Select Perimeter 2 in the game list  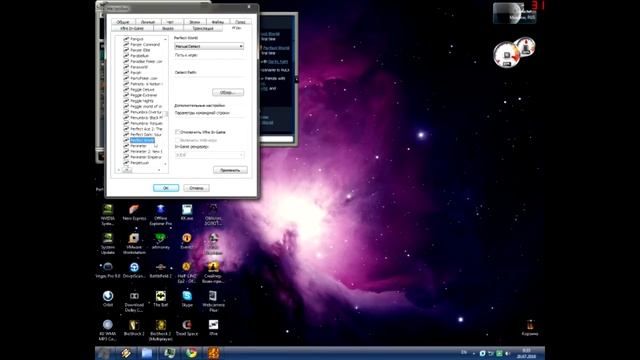click(x=146, y=151)
